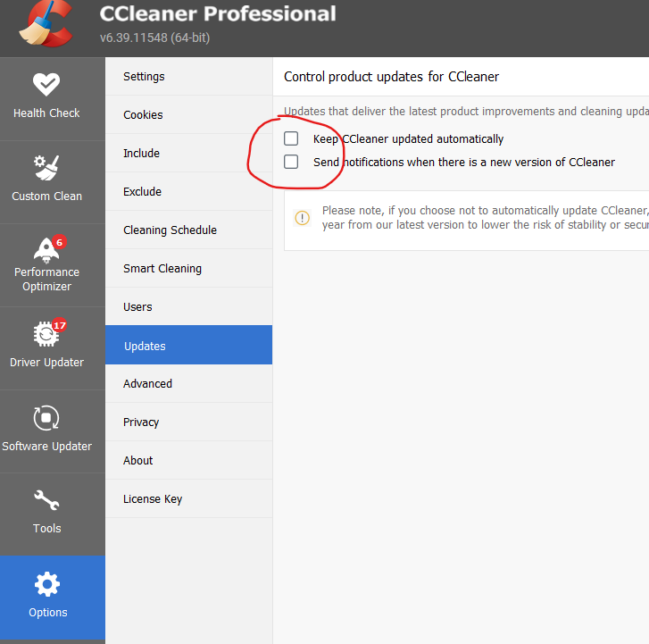This screenshot has width=649, height=644.
Task: Open Cleaning Schedule settings
Action: point(170,230)
